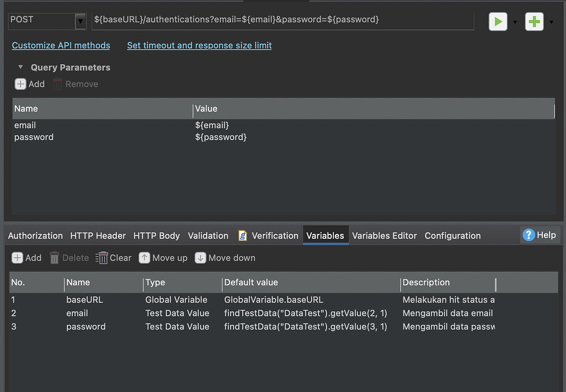Open the Variables Editor tab
566x392 pixels.
pos(384,236)
